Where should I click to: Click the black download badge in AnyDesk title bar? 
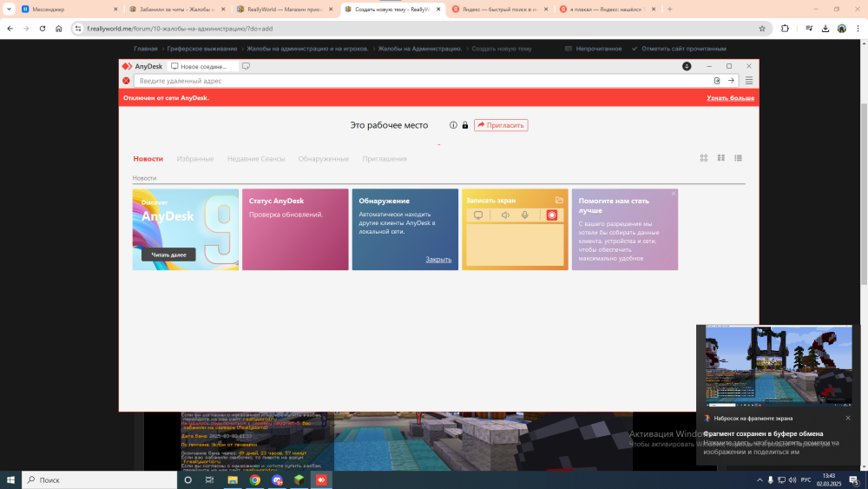(687, 66)
